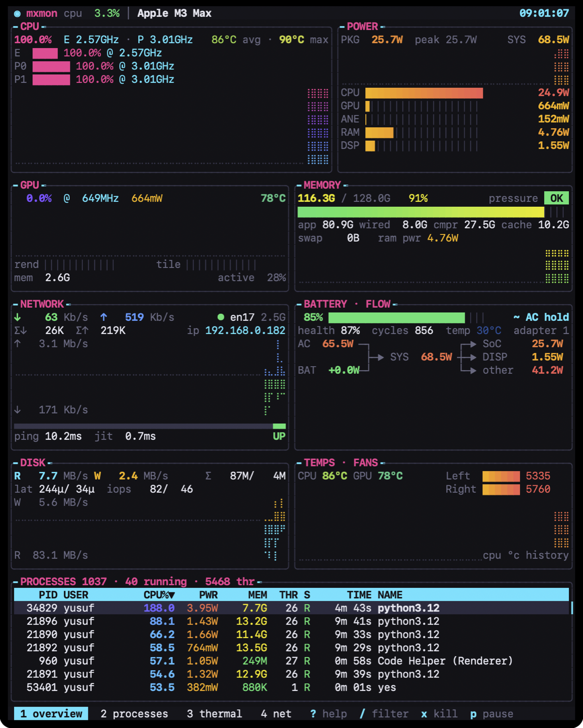583x728 pixels.
Task: Sort processes by the MEM column header
Action: pos(258,595)
